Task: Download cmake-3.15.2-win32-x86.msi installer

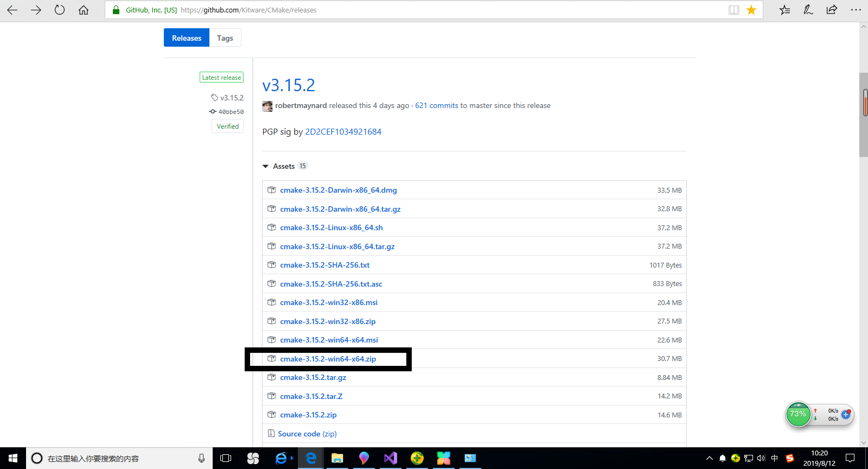Action: pos(329,302)
